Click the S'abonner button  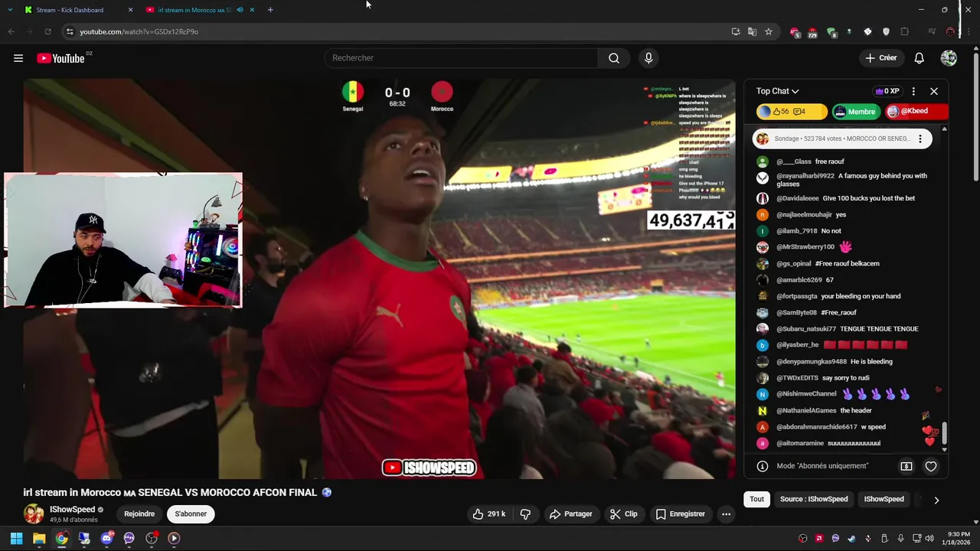tap(191, 514)
